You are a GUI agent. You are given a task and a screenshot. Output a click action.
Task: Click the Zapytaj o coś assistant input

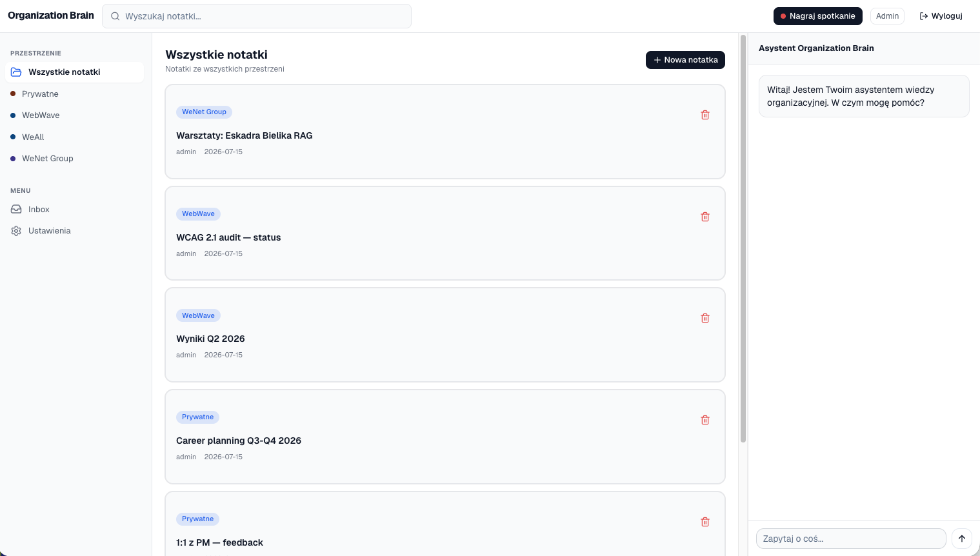pyautogui.click(x=851, y=539)
